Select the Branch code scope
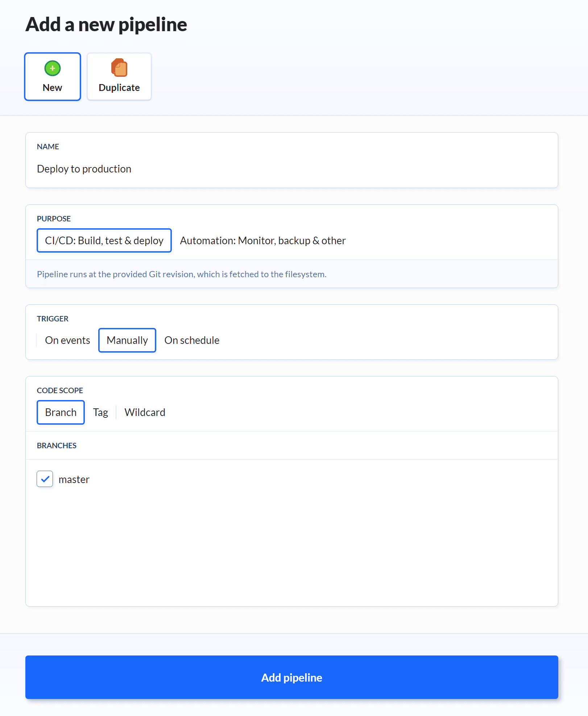Screen dimensions: 588x716 coord(60,412)
